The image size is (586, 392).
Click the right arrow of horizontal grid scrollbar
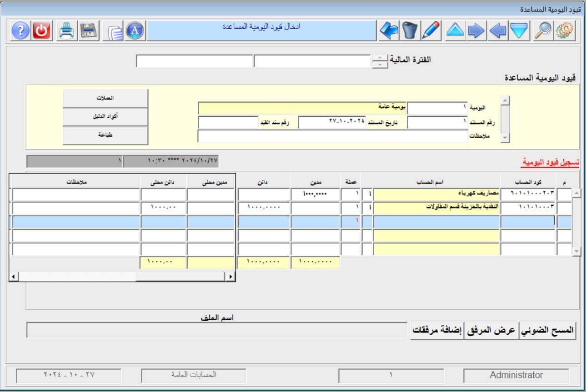pos(230,276)
